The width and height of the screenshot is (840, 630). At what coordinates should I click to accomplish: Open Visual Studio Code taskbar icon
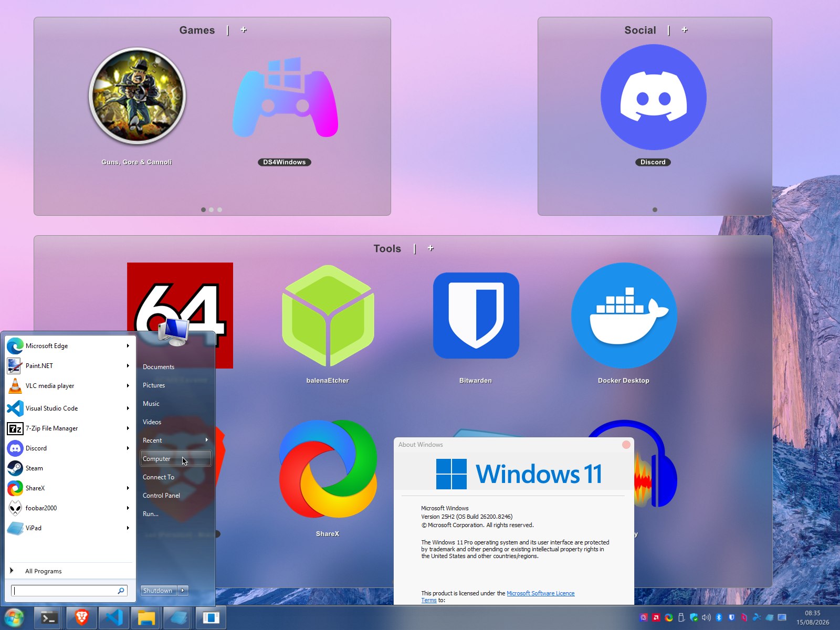[x=114, y=618]
